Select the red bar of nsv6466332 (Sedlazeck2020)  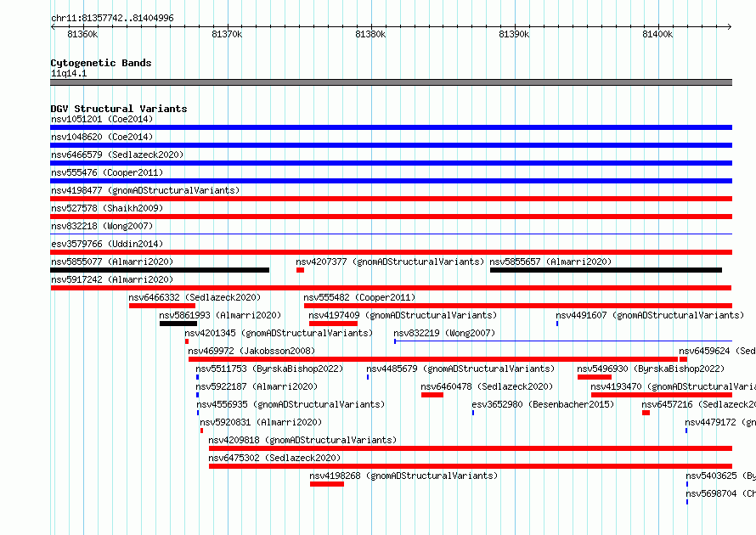point(162,306)
